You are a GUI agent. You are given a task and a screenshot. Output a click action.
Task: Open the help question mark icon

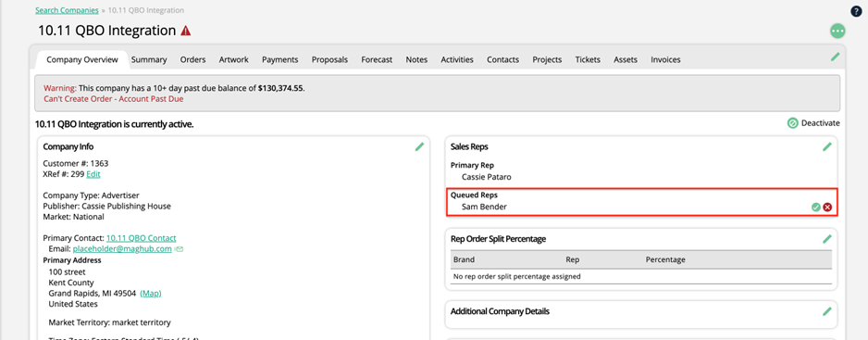click(856, 11)
